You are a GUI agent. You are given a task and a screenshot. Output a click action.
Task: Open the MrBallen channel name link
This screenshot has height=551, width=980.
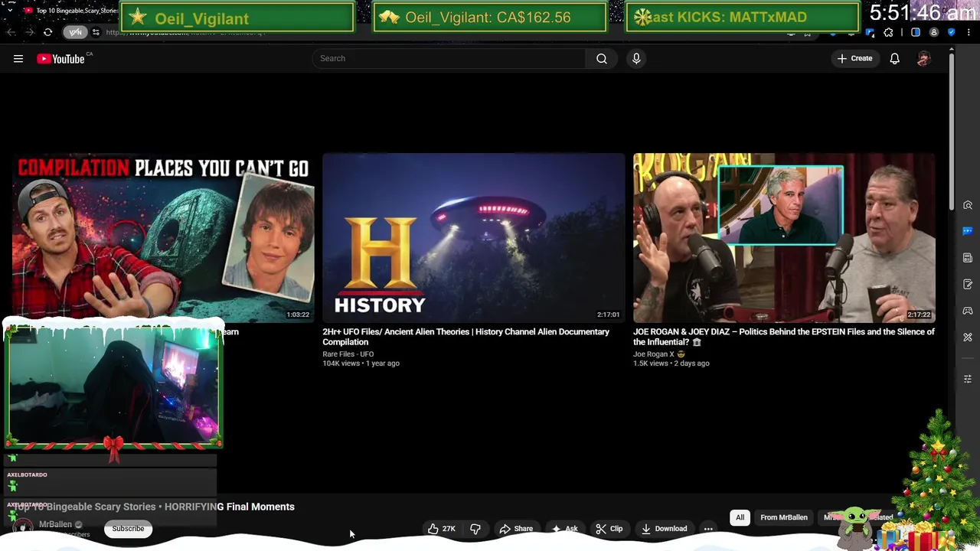[55, 524]
